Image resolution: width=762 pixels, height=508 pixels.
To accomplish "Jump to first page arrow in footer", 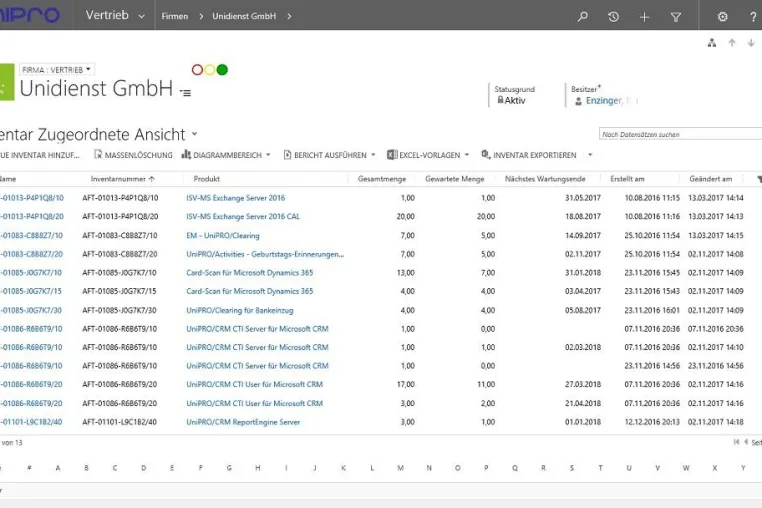I will pyautogui.click(x=736, y=442).
